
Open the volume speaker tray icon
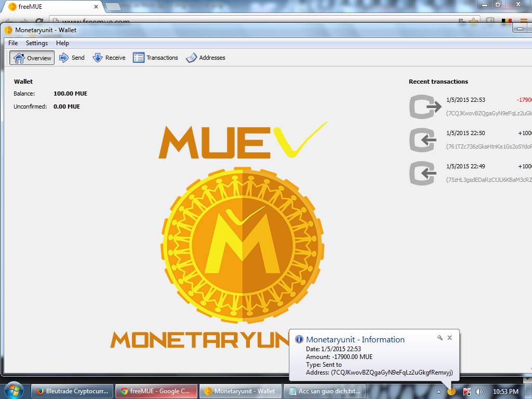pos(479,392)
